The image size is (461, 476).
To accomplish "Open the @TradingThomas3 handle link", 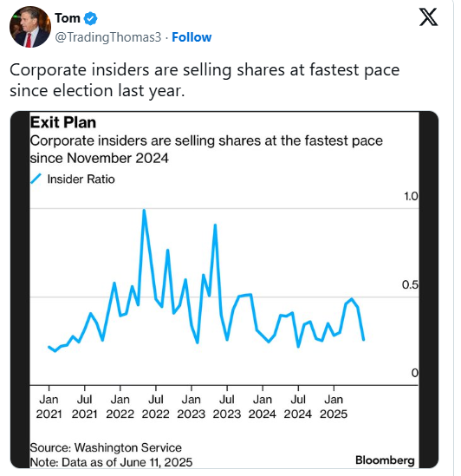I will click(x=108, y=37).
